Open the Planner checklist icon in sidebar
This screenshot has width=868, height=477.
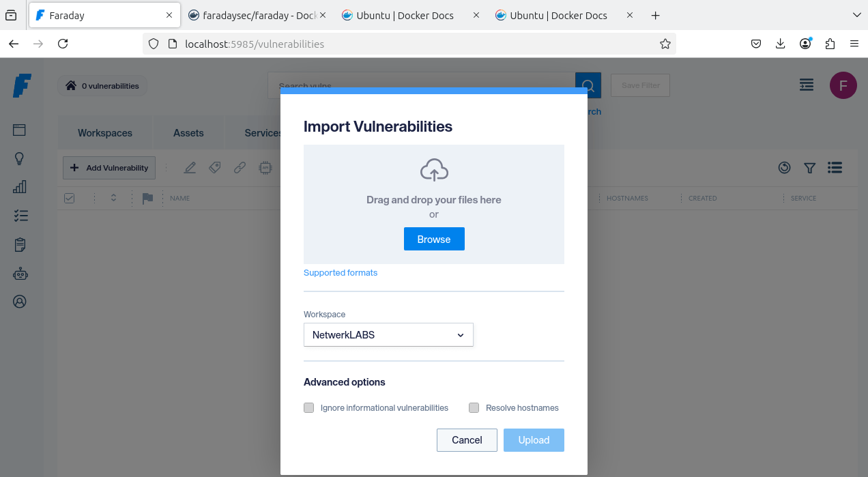(20, 215)
